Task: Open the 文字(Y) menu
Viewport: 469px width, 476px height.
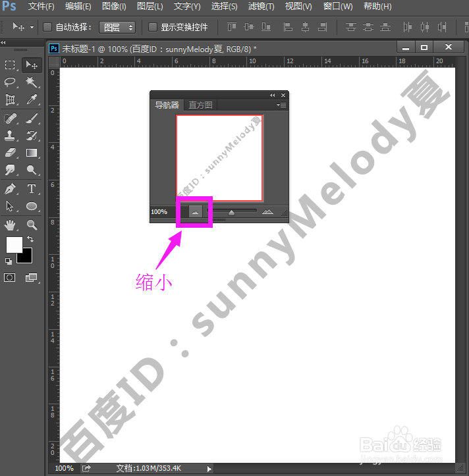Action: [187, 6]
